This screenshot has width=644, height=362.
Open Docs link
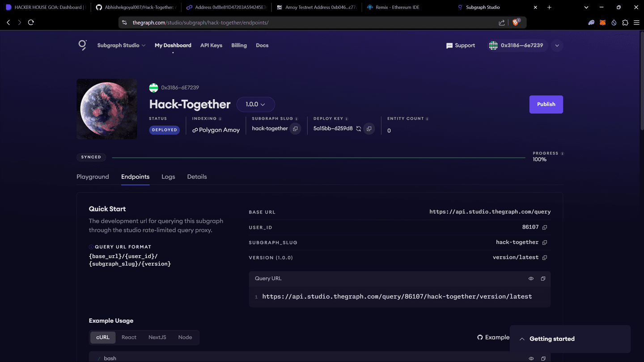262,45
